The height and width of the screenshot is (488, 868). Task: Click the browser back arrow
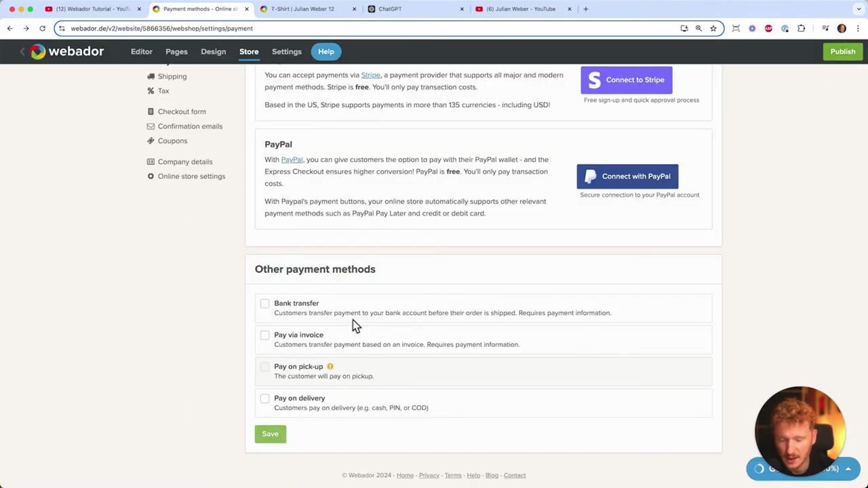pyautogui.click(x=9, y=28)
